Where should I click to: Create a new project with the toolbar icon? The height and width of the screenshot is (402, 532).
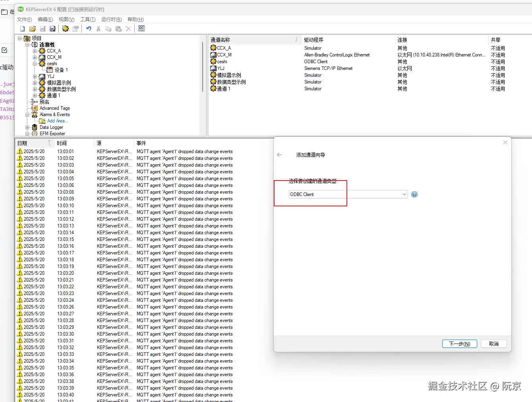click(x=23, y=29)
